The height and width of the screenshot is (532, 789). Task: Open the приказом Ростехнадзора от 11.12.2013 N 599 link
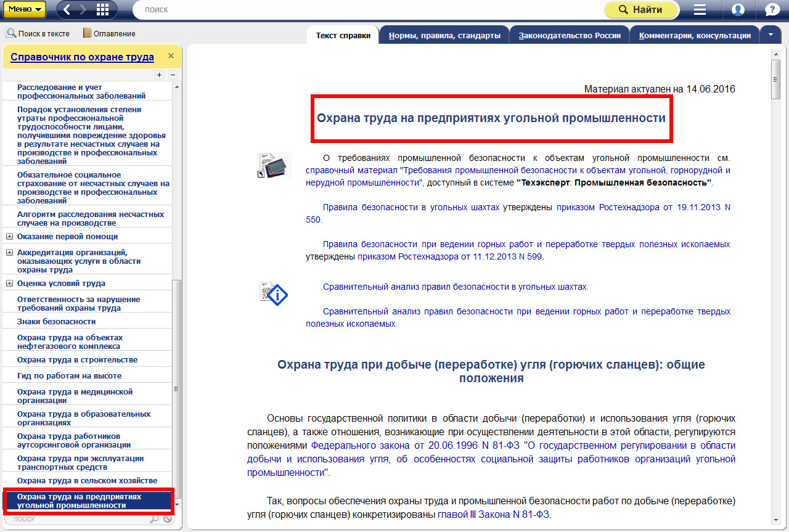(x=450, y=256)
